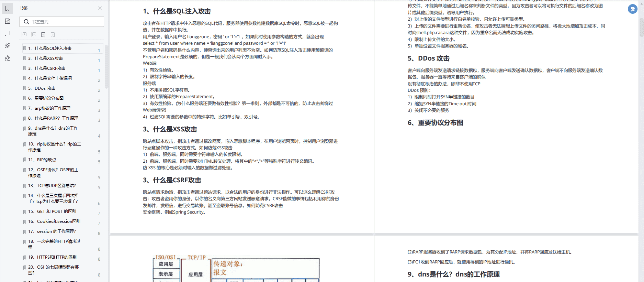Expand all bookmarks with the plus icon
Image resolution: width=644 pixels, height=282 pixels.
tap(24, 35)
